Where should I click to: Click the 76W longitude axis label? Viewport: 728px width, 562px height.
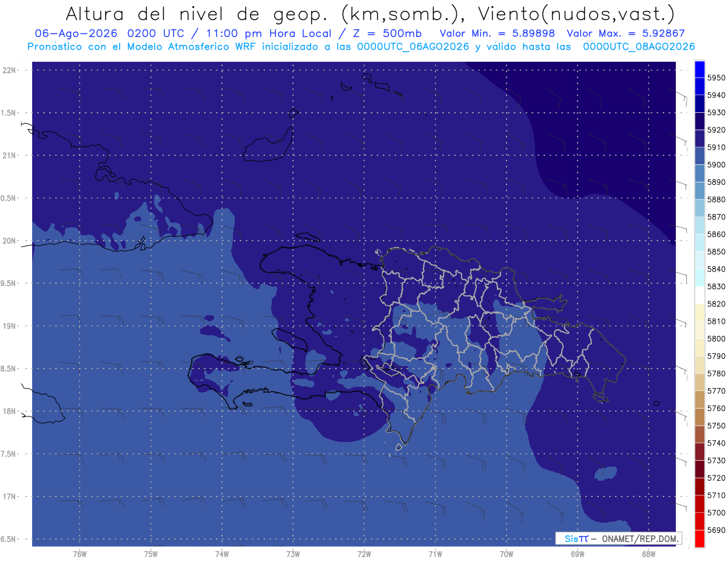(79, 554)
